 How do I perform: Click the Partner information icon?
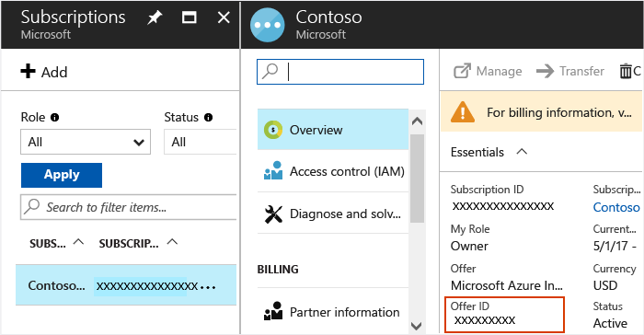273,311
